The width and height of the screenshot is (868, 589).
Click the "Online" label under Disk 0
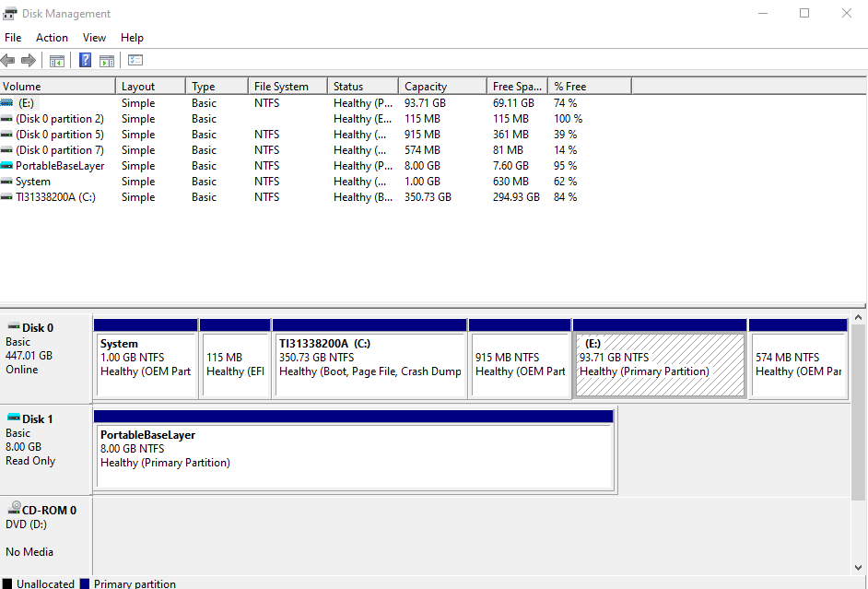[x=21, y=370]
